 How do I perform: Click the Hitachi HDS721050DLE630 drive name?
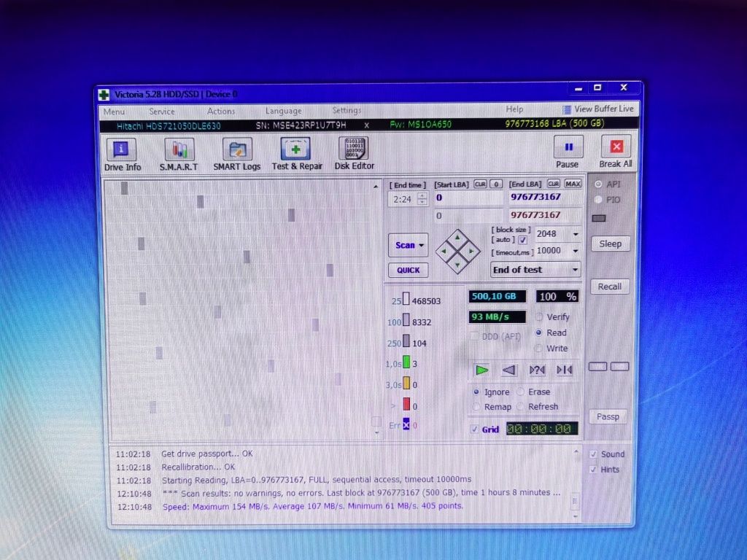(169, 126)
